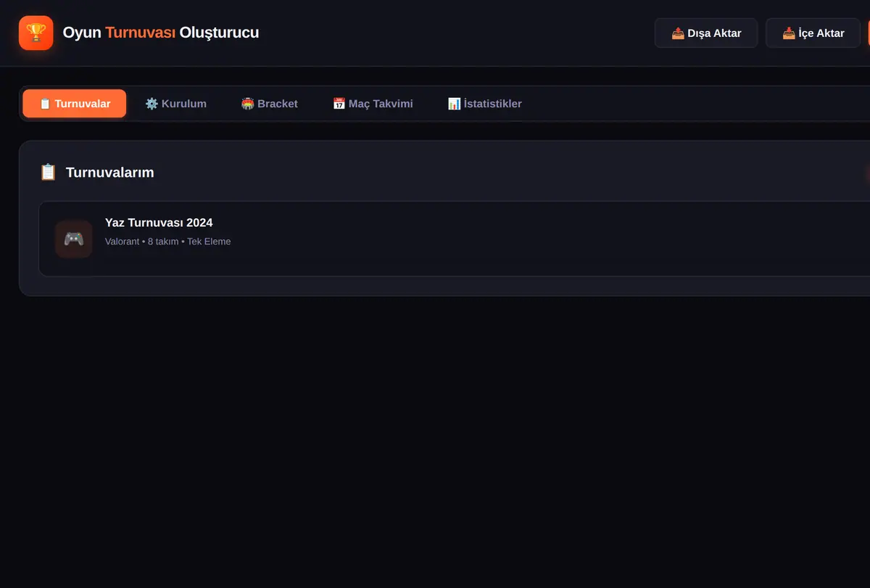This screenshot has height=588, width=870.
Task: View the İstatistikler tab
Action: coord(484,104)
